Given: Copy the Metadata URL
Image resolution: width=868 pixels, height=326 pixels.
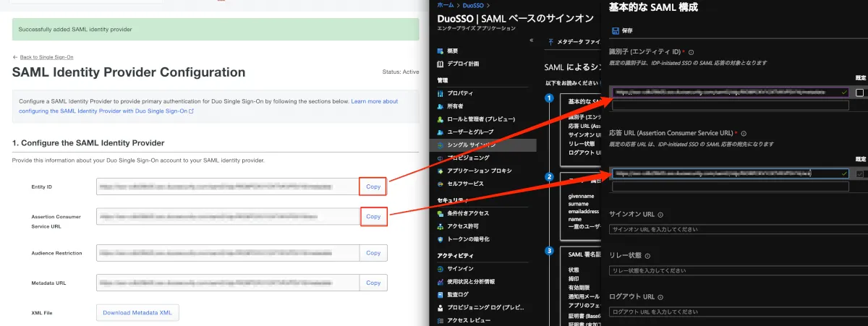Looking at the screenshot, I should [373, 283].
